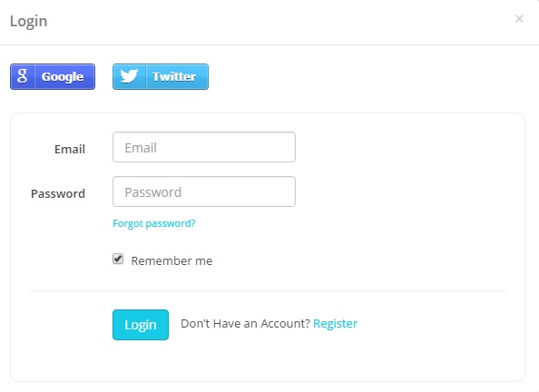Click the Don't Have an Account? text

point(245,324)
